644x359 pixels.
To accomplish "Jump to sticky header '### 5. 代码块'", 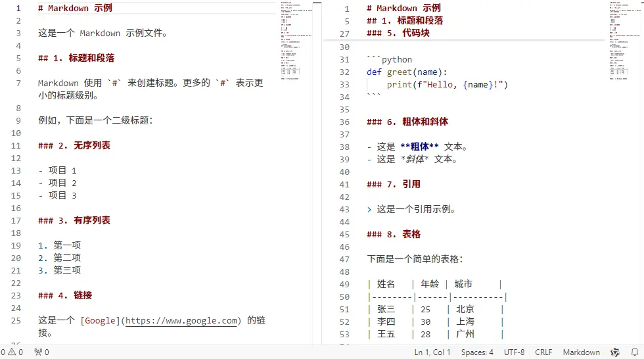I will [x=398, y=34].
